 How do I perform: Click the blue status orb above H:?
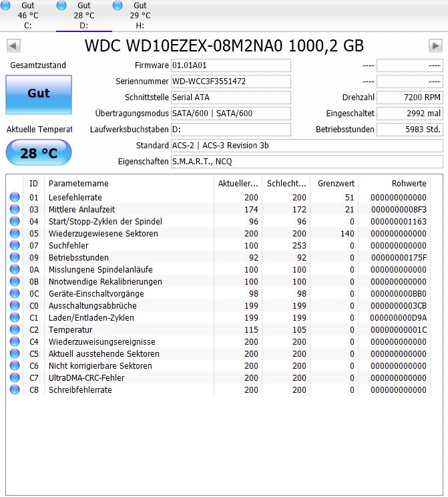tap(118, 5)
